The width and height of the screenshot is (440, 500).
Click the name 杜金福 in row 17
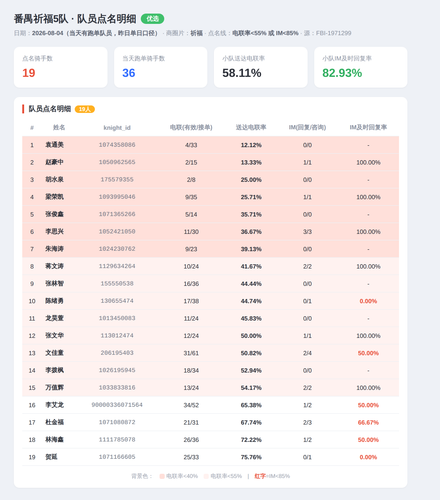pyautogui.click(x=54, y=422)
